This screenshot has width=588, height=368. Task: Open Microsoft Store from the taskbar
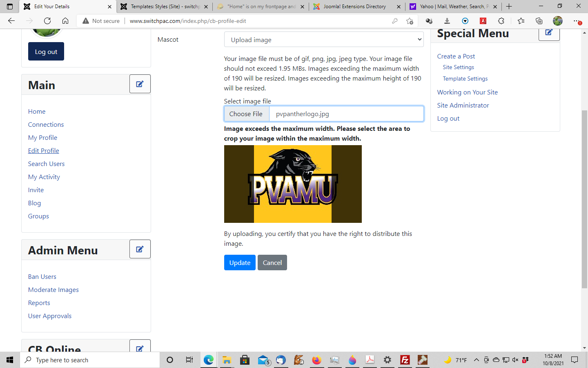pyautogui.click(x=245, y=360)
